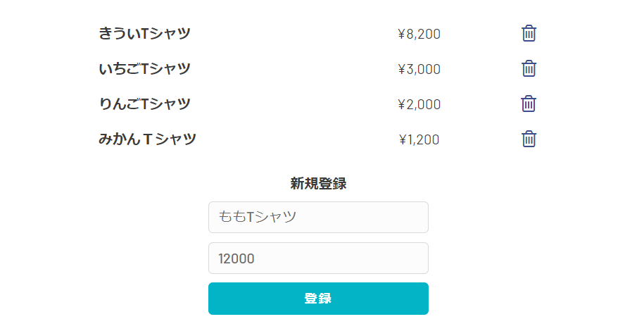Select the きういTシャツ product name
The width and height of the screenshot is (644, 331).
[x=145, y=34]
